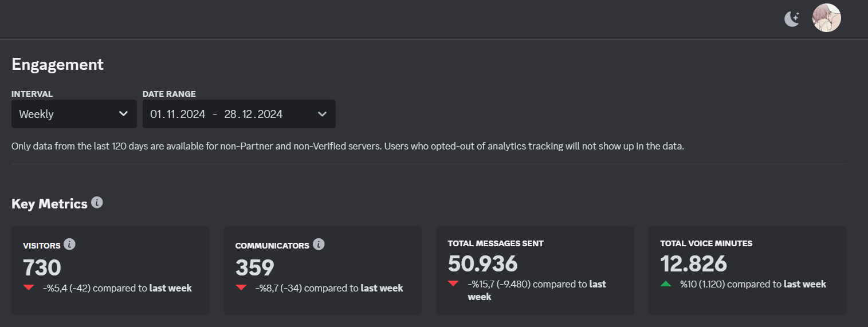The height and width of the screenshot is (327, 868).
Task: Click the Engagement page heading
Action: click(57, 65)
